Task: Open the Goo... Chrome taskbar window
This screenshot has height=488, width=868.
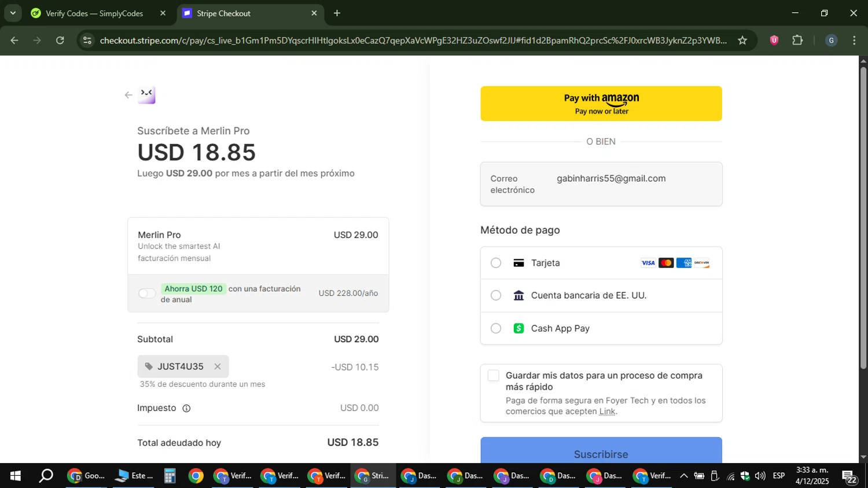Action: pos(87,476)
